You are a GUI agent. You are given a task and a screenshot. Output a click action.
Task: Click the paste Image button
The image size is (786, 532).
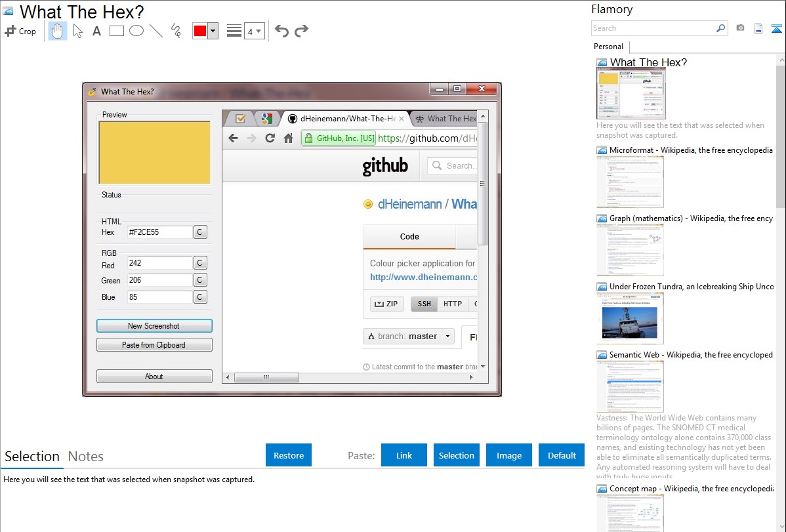click(509, 455)
